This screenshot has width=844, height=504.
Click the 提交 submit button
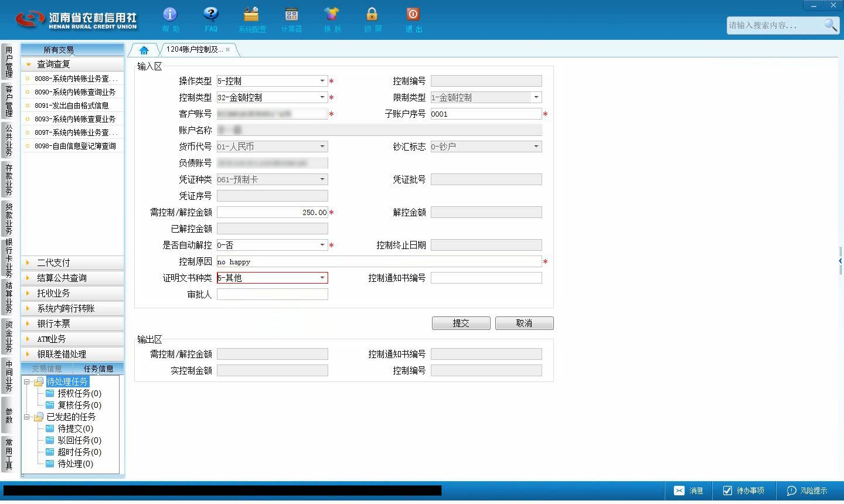(461, 323)
